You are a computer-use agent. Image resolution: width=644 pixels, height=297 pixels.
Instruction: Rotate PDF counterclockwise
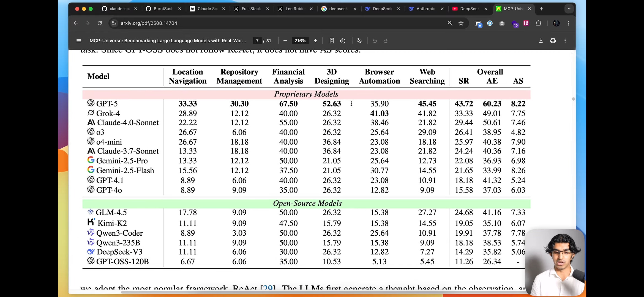click(343, 41)
